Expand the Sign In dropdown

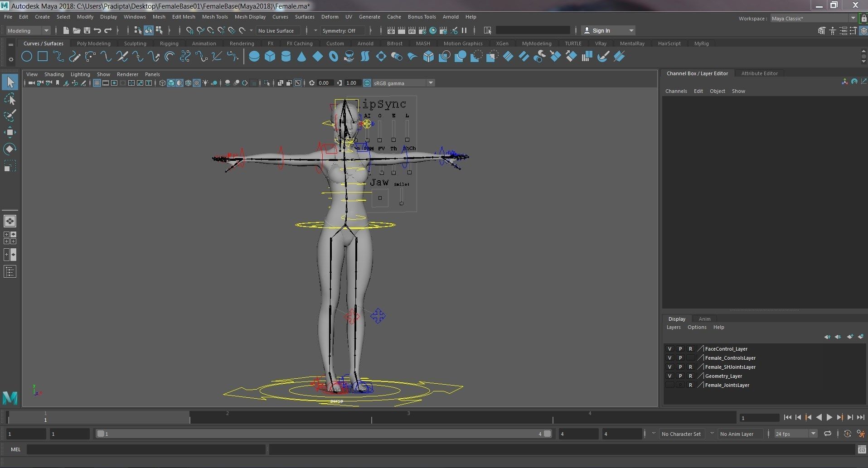(631, 30)
